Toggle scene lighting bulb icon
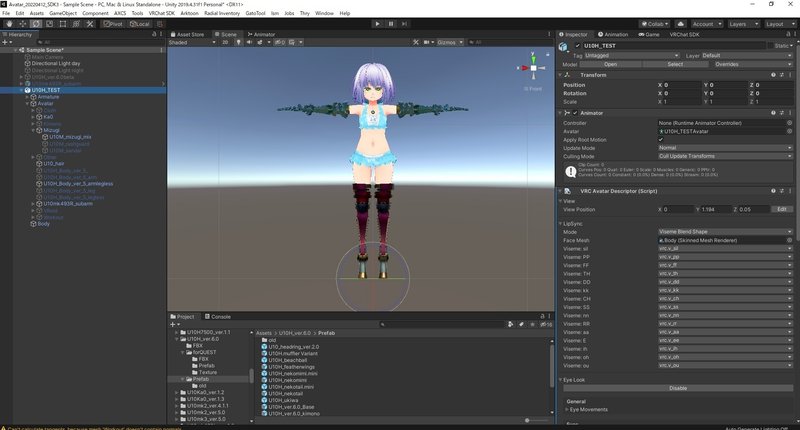 [238, 42]
